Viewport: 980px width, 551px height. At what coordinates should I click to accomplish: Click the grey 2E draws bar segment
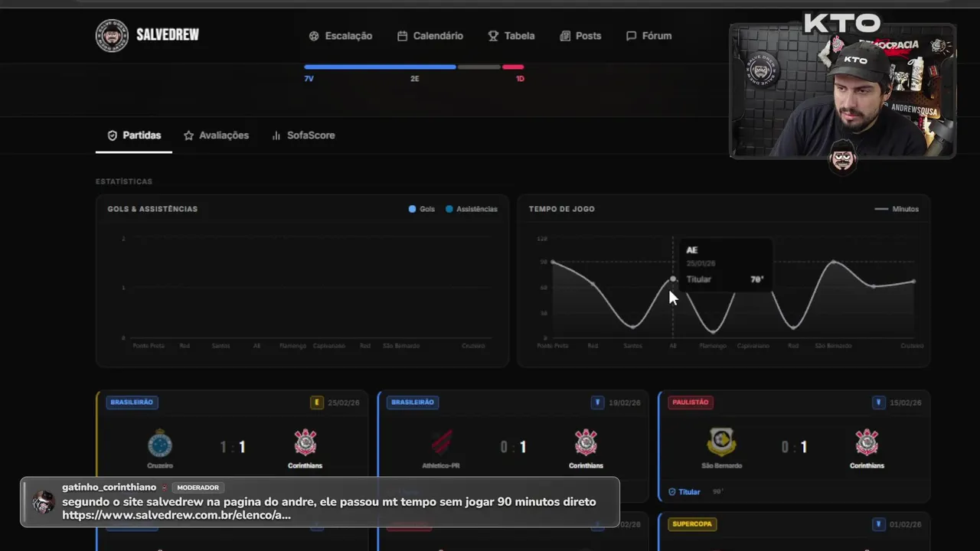(479, 67)
